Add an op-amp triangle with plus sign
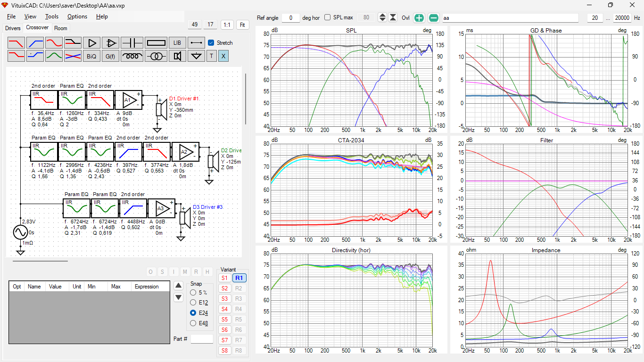The height and width of the screenshot is (362, 644). click(x=111, y=43)
